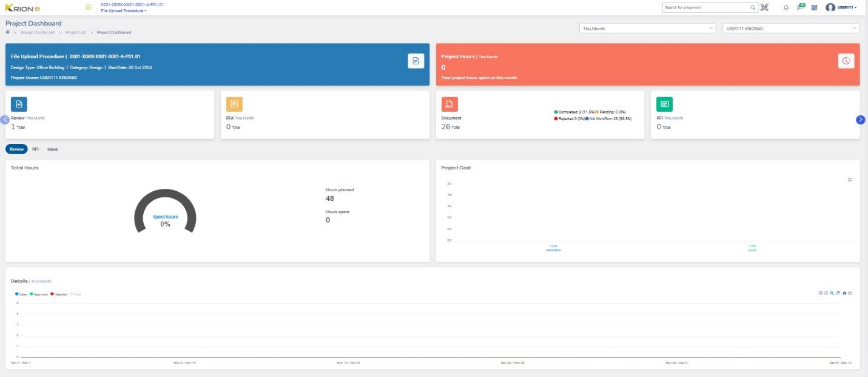This screenshot has height=377, width=868.
Task: Click the keyword search field
Action: tap(706, 8)
